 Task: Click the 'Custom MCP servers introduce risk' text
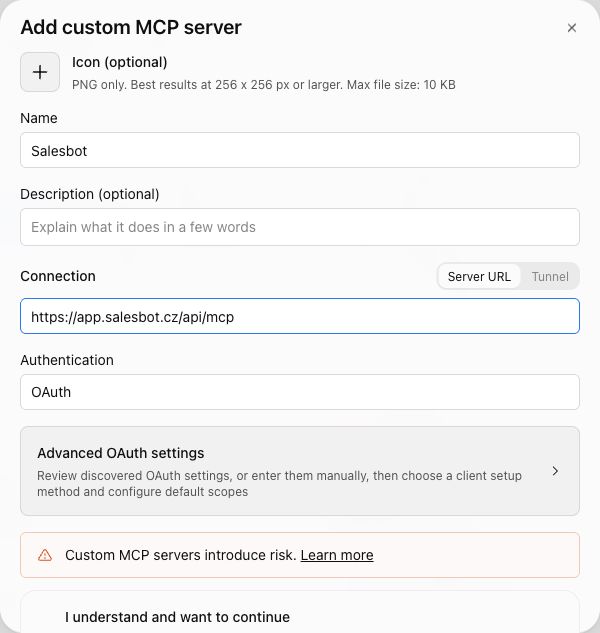click(181, 555)
